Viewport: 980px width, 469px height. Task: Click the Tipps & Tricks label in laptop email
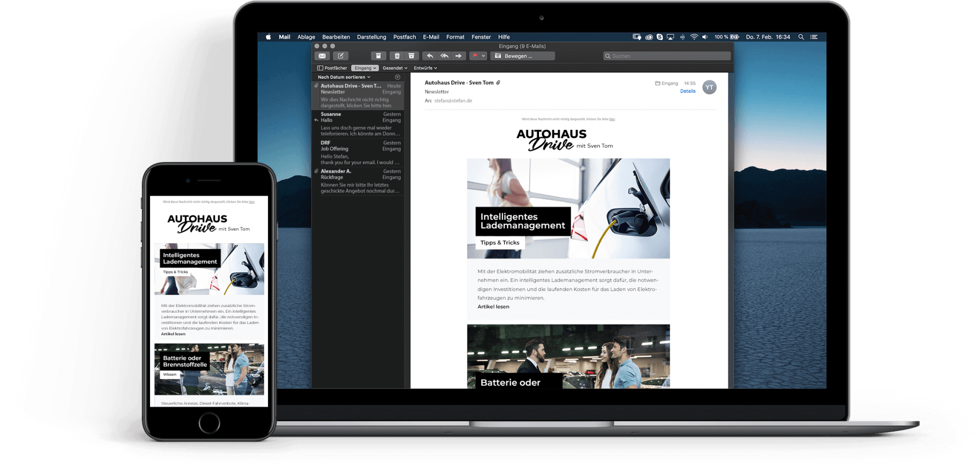pyautogui.click(x=500, y=243)
